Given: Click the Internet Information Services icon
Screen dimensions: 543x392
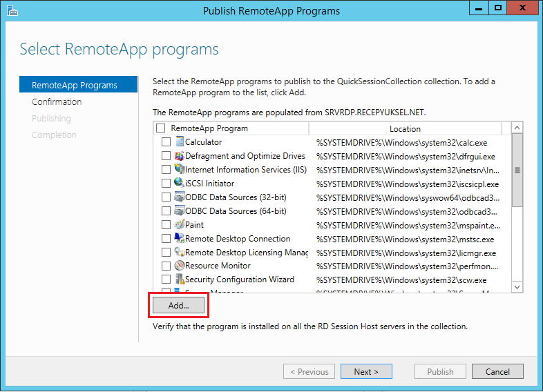Looking at the screenshot, I should [x=180, y=169].
